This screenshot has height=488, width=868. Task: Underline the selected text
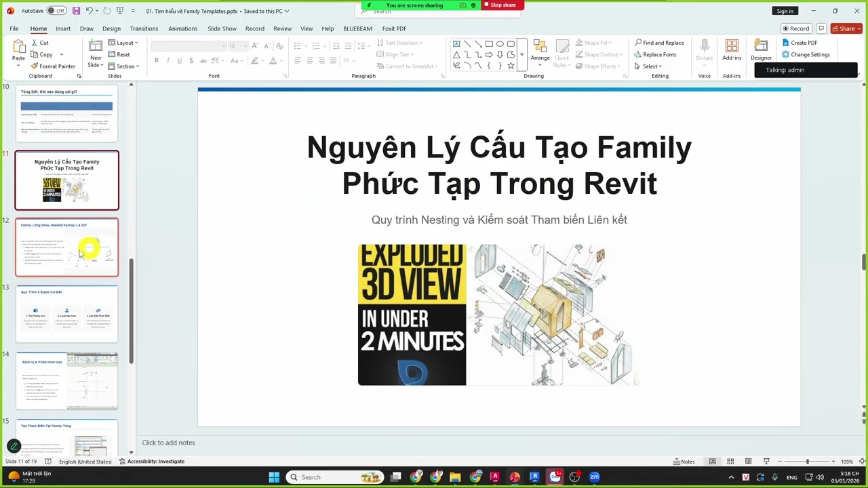pyautogui.click(x=179, y=60)
